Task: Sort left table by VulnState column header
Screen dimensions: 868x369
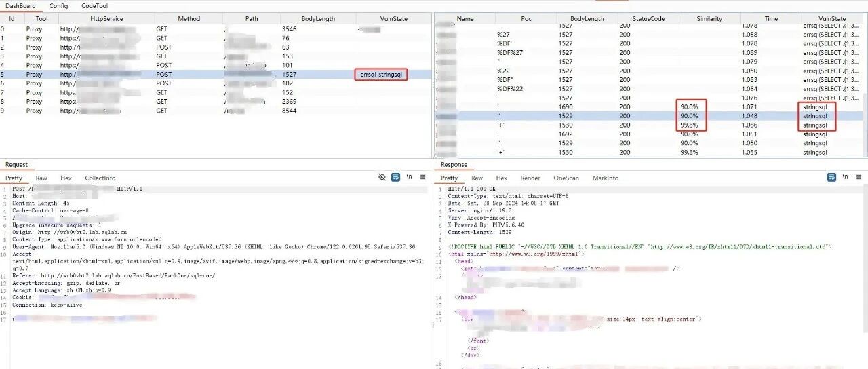Action: point(393,19)
